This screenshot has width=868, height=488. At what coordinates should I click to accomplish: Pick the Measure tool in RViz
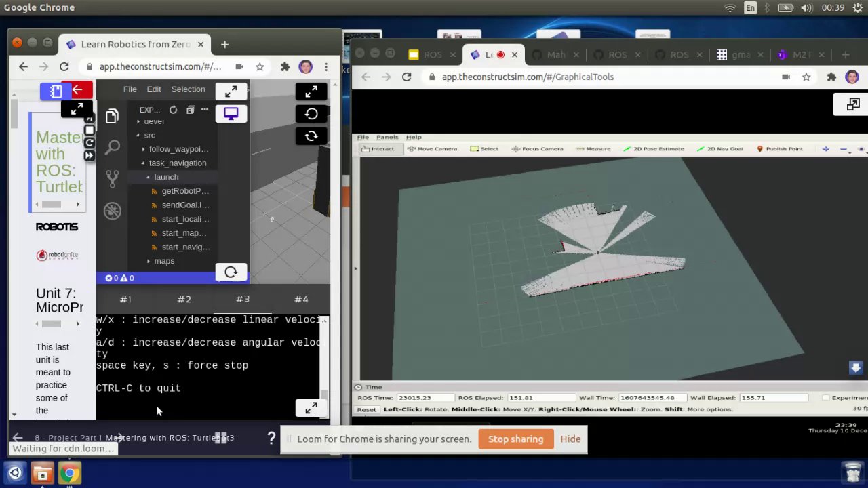pos(593,149)
